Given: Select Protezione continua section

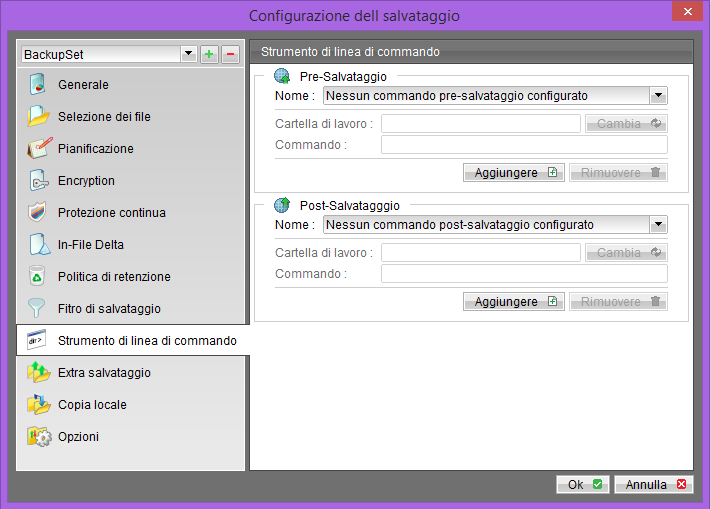Looking at the screenshot, I should (x=131, y=212).
